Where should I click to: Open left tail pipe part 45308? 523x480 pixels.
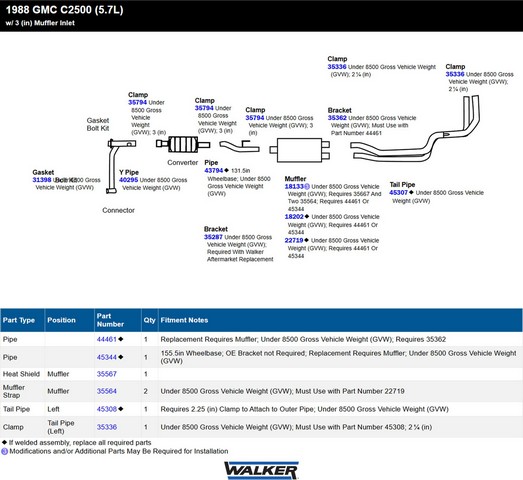pyautogui.click(x=106, y=409)
